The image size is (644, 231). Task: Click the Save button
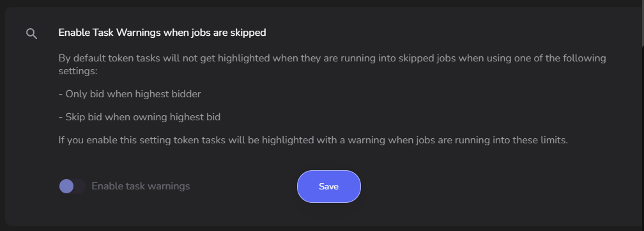[329, 187]
